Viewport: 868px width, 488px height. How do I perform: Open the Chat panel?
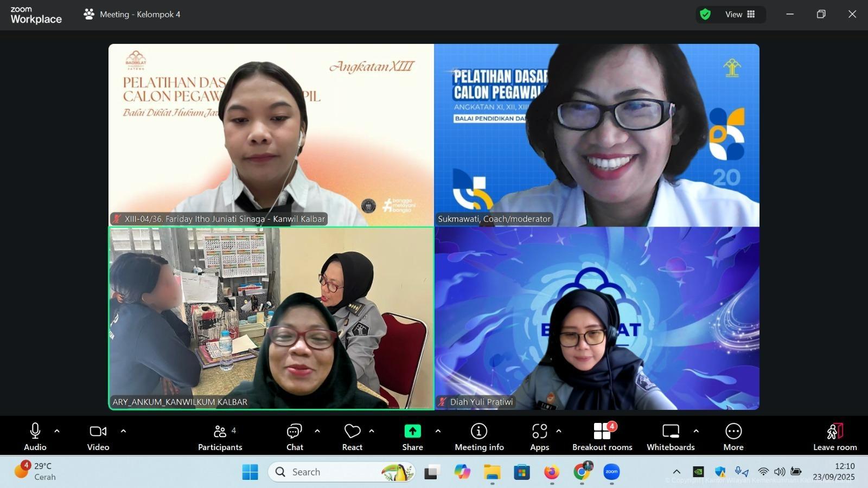point(294,435)
